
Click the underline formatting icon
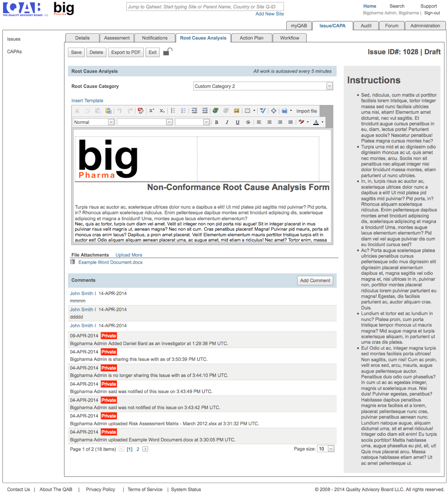point(238,122)
